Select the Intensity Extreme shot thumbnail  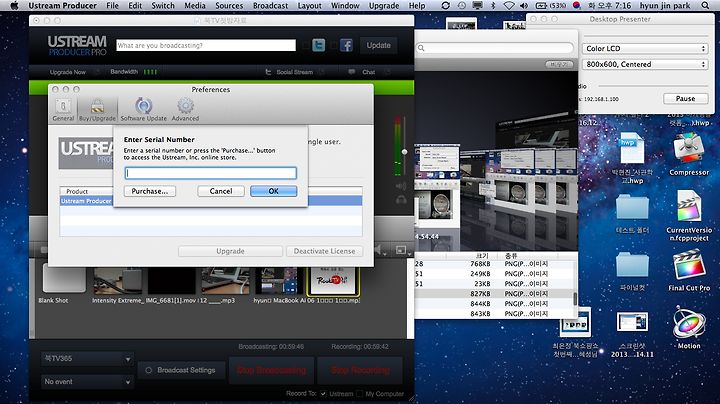pos(117,281)
